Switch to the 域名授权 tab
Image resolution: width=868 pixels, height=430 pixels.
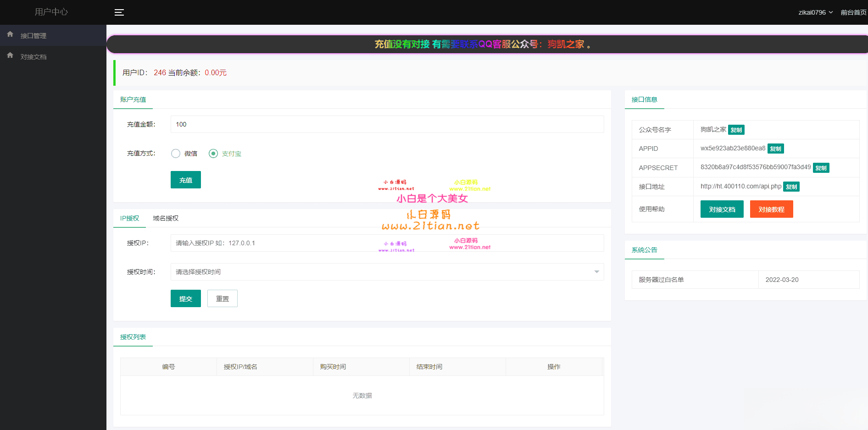(165, 218)
